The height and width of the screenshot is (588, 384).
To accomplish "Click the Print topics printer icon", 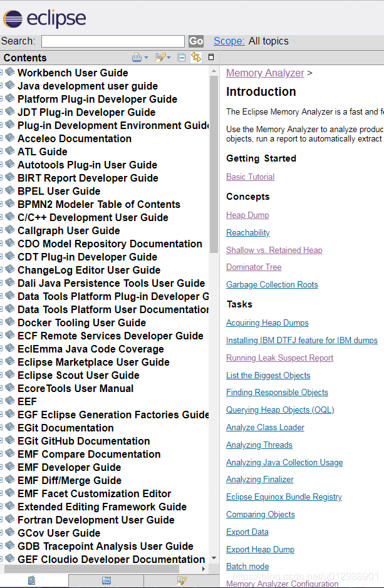I will [x=137, y=58].
